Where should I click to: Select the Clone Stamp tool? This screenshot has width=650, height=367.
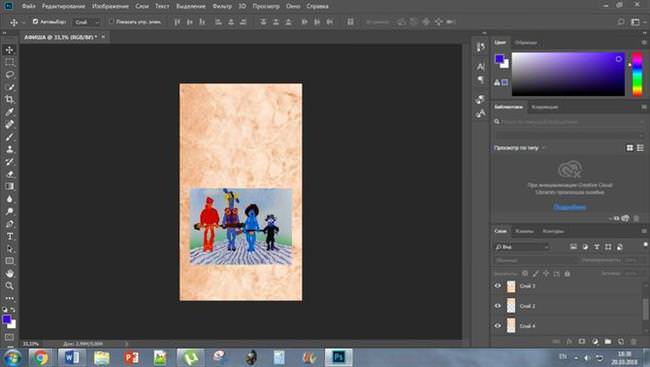(x=9, y=149)
